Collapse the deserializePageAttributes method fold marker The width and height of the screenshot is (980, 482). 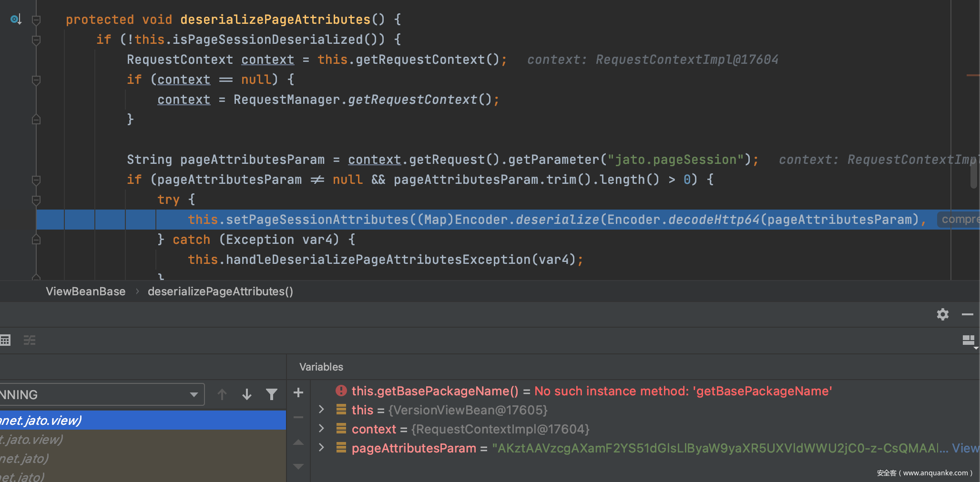(36, 20)
